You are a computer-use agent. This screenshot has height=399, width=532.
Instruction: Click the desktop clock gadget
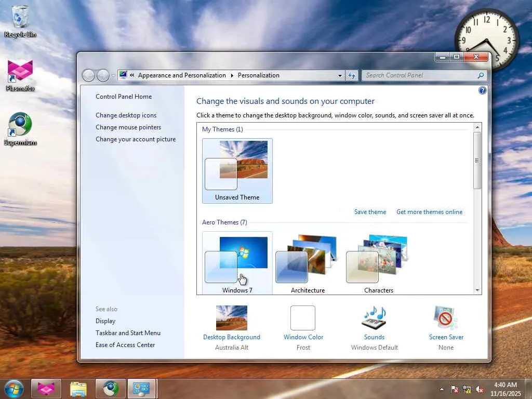tap(486, 40)
